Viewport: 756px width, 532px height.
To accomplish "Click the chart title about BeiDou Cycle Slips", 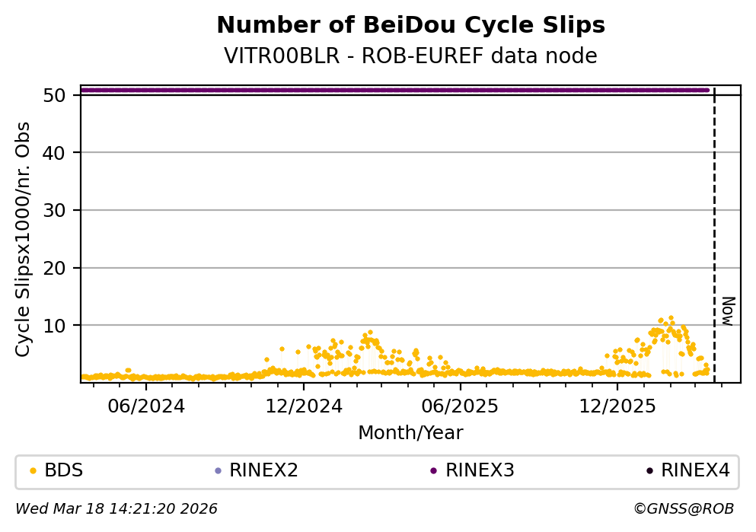I will (410, 26).
